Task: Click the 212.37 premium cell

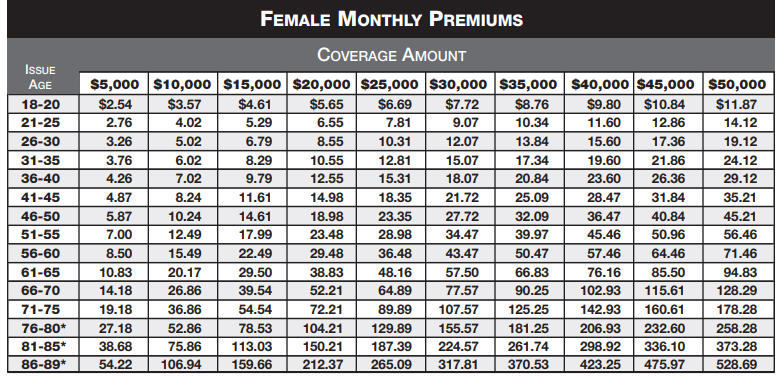Action: (x=323, y=365)
